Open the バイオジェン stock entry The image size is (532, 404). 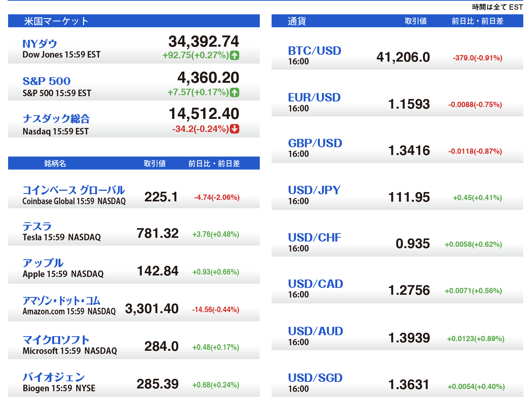54,377
